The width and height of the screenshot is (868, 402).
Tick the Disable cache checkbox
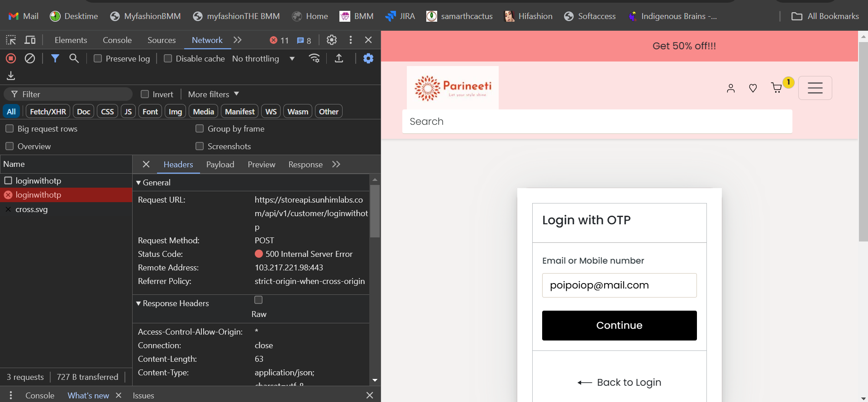(x=168, y=58)
